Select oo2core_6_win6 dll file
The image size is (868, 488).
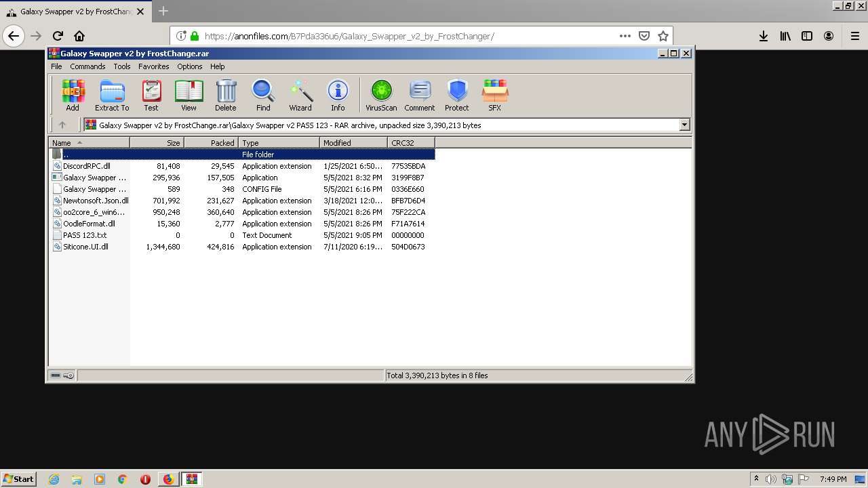pos(242,212)
